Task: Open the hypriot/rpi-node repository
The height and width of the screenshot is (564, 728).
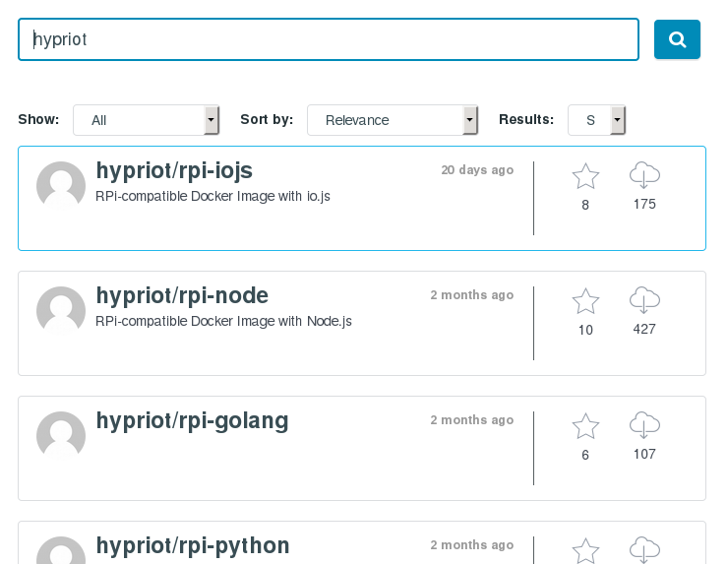Action: (x=182, y=295)
